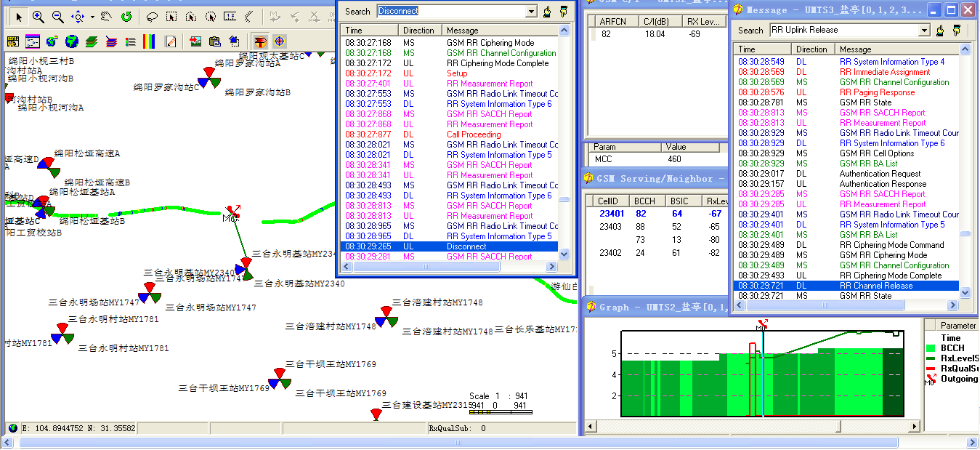
Task: Click find previous hand icon in Message window
Action: click(940, 30)
